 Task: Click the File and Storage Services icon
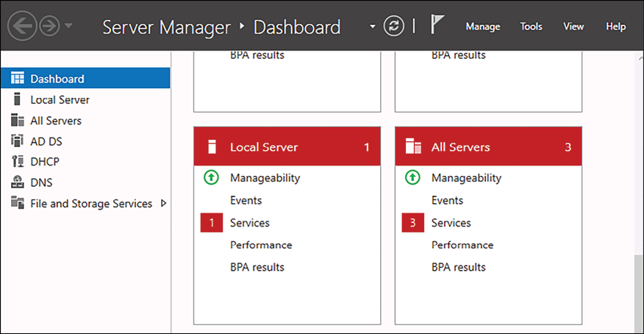click(x=17, y=202)
